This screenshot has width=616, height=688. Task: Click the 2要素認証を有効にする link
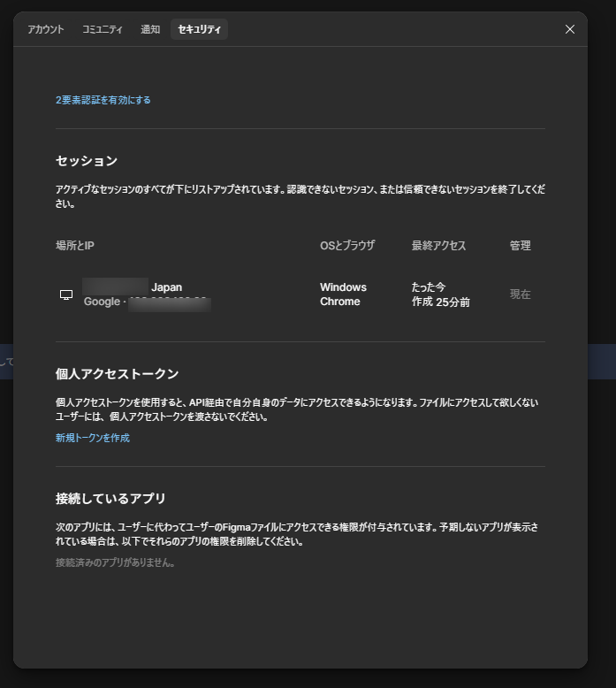point(103,100)
